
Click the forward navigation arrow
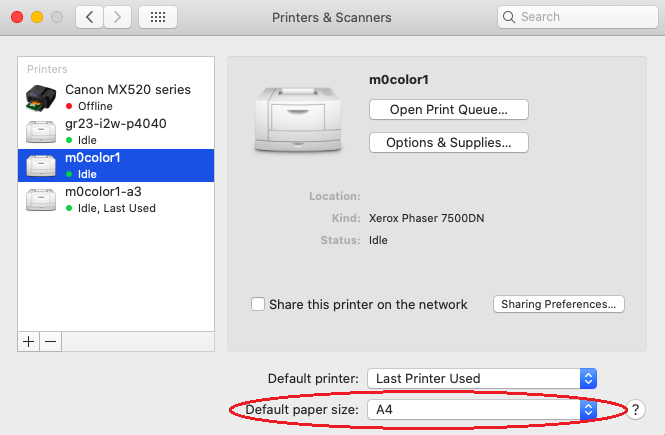(117, 17)
